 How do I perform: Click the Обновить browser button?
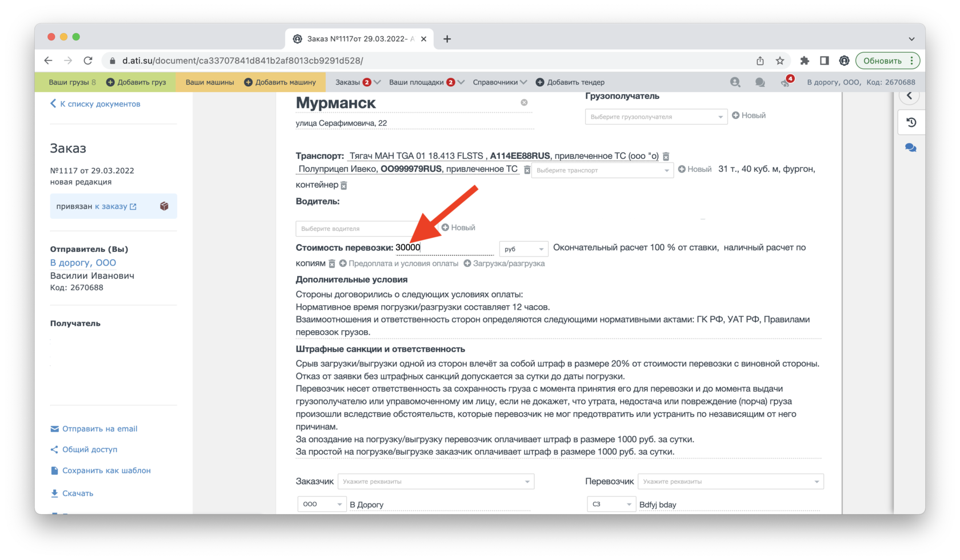887,61
